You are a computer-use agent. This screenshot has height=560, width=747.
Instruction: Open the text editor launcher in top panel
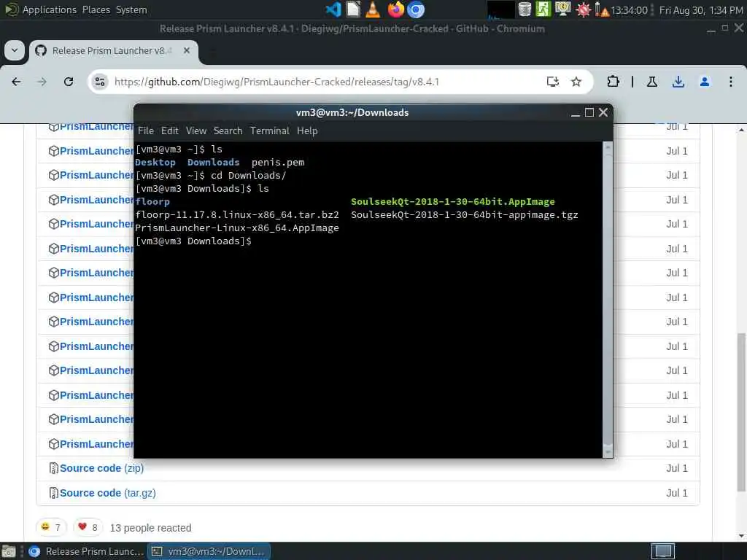point(353,9)
